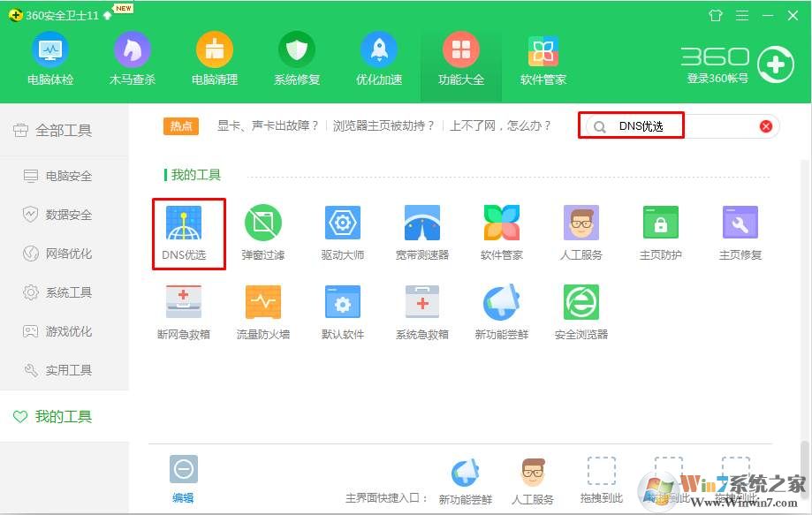Viewport: 812px width, 515px height.
Task: Launch the 驱动大师 tool
Action: 342,233
